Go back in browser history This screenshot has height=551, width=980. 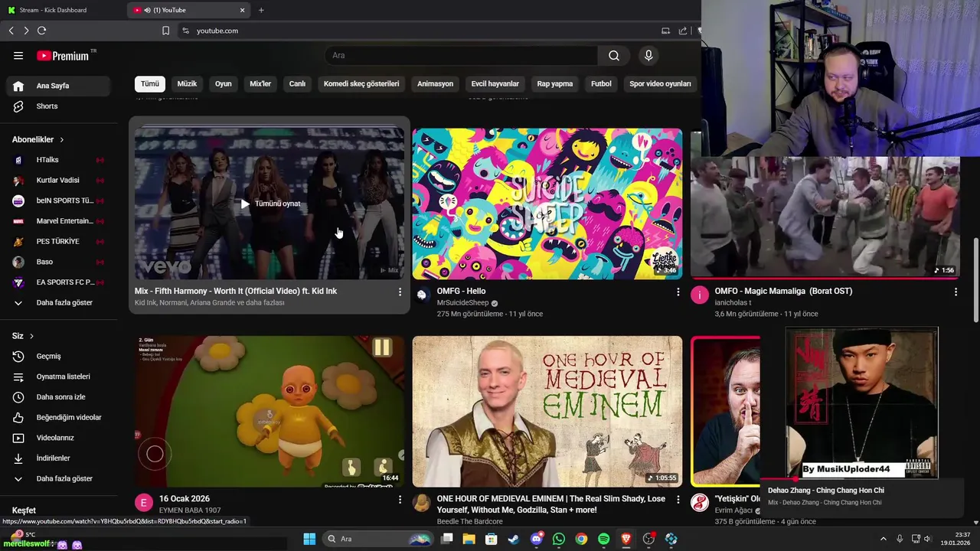point(11,31)
